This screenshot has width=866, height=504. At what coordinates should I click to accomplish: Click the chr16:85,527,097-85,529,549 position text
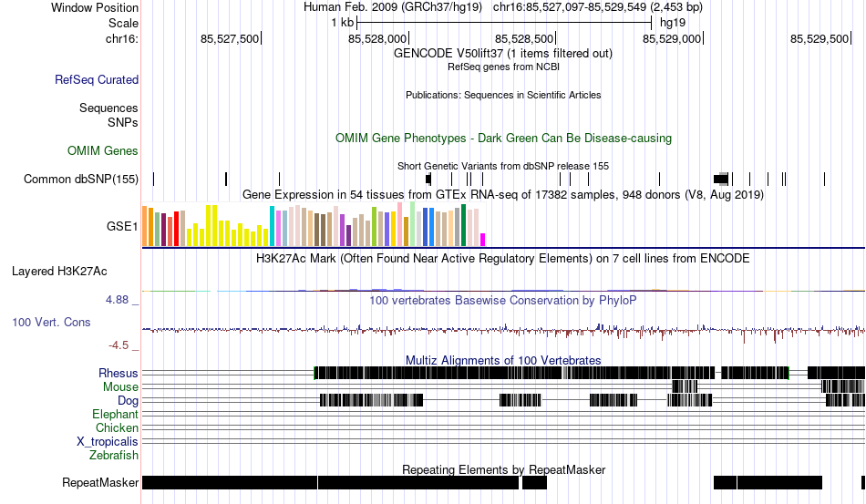click(598, 7)
